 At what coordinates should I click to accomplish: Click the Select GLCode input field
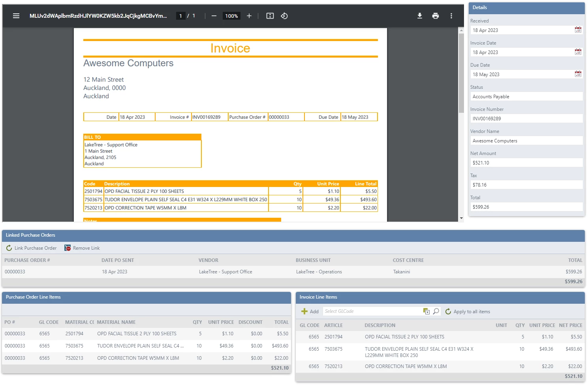[372, 311]
